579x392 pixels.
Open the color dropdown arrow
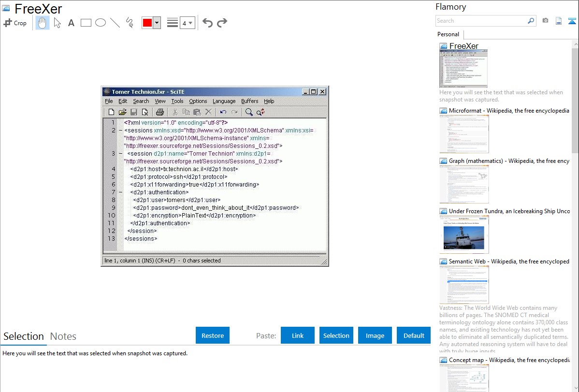[x=157, y=23]
